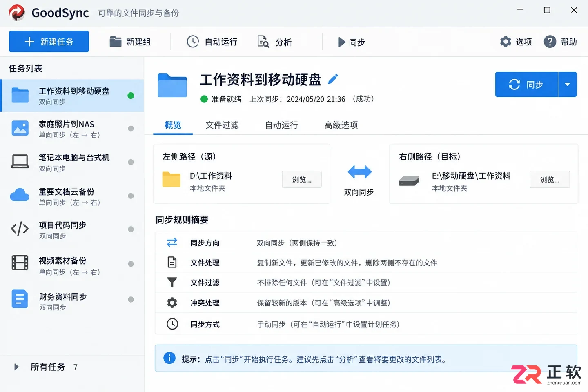Click the 分析 magnifier document icon
This screenshot has width=588, height=392.
[263, 42]
